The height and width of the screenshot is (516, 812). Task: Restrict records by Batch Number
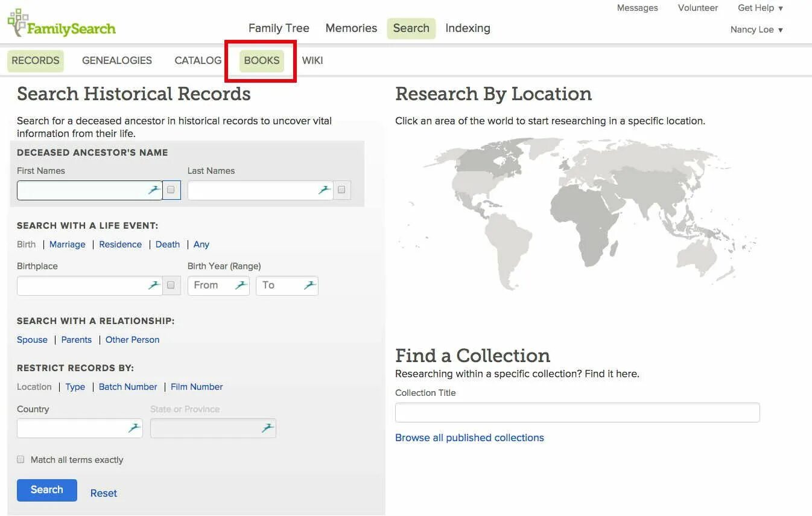tap(128, 387)
